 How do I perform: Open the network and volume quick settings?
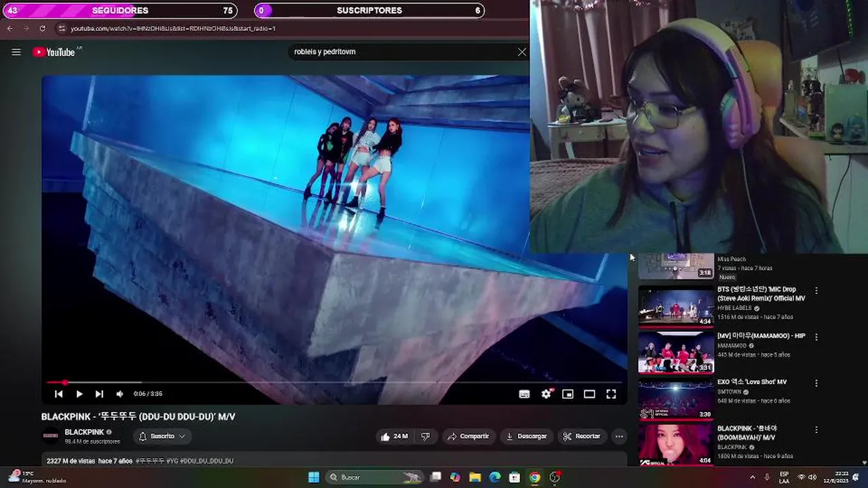(x=807, y=477)
